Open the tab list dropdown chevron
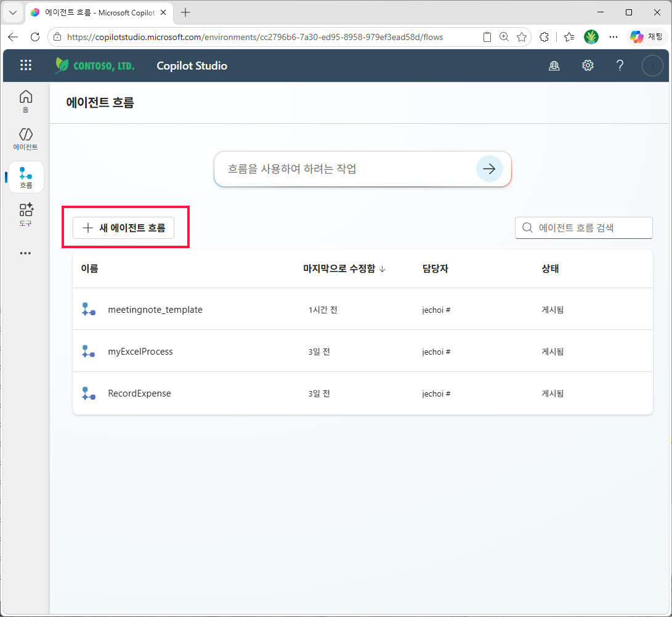The height and width of the screenshot is (617, 672). (13, 12)
